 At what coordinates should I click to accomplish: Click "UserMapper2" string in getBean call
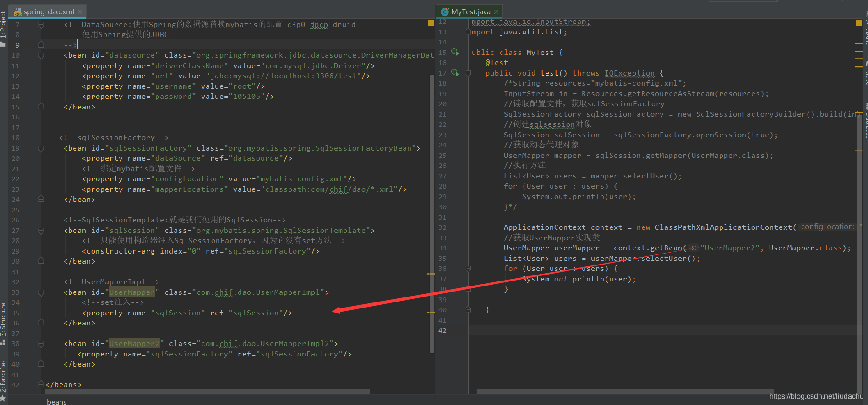tap(730, 248)
